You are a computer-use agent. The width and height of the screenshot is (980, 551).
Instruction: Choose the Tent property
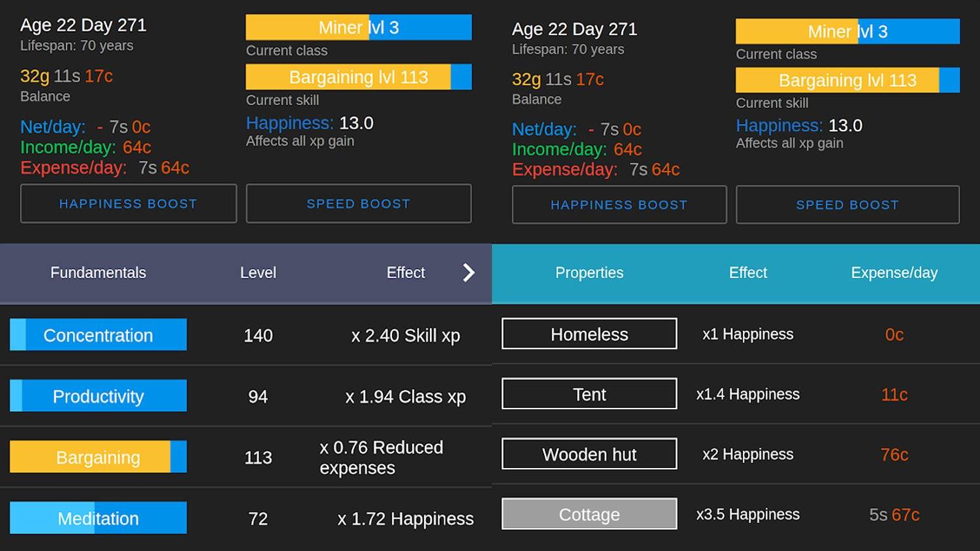[x=589, y=394]
